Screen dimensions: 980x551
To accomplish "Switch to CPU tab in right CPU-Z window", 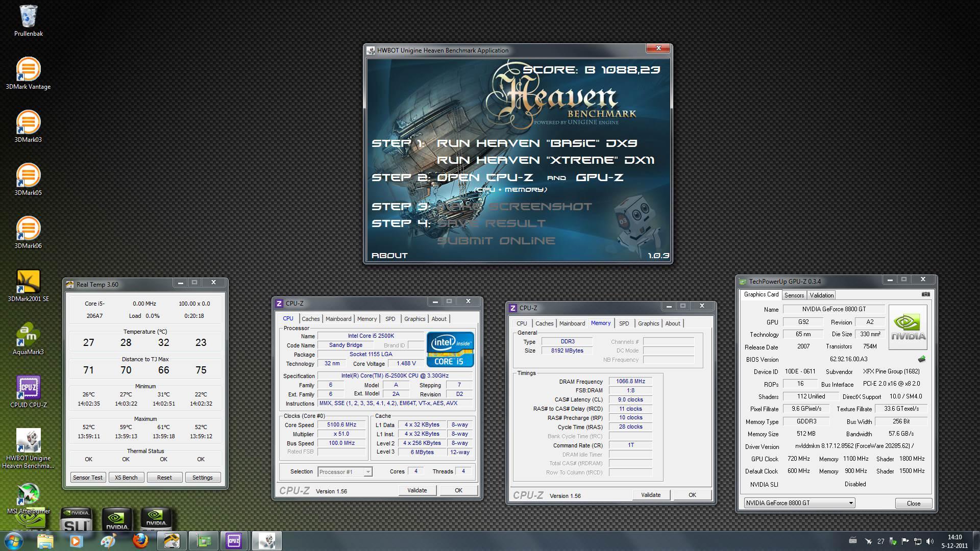I will click(x=522, y=323).
